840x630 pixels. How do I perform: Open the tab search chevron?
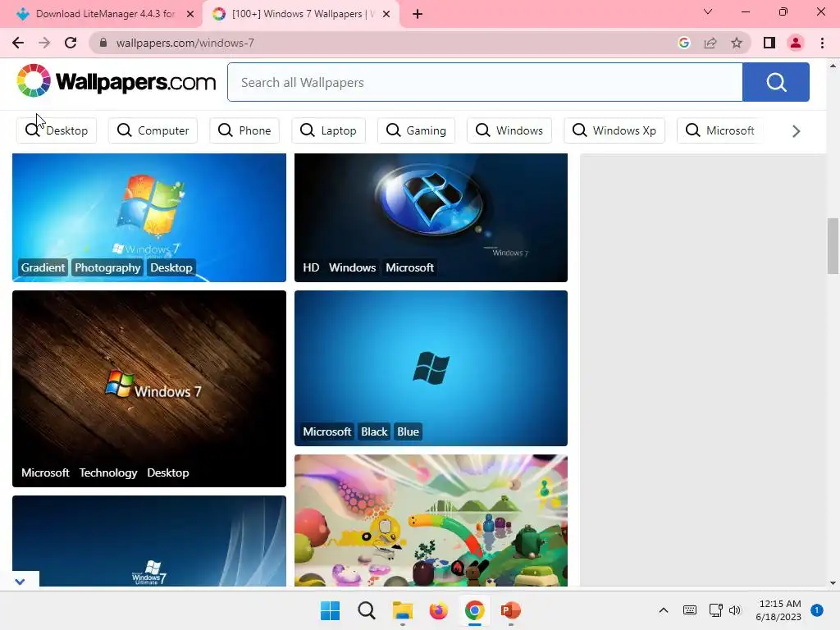pos(708,11)
